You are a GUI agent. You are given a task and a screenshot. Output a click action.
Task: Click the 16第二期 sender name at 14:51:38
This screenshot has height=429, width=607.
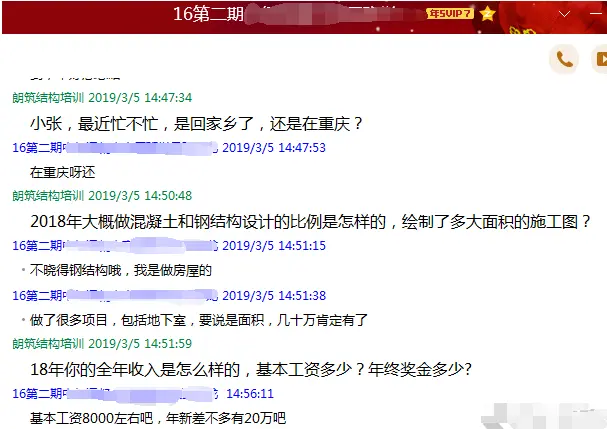[x=115, y=295]
